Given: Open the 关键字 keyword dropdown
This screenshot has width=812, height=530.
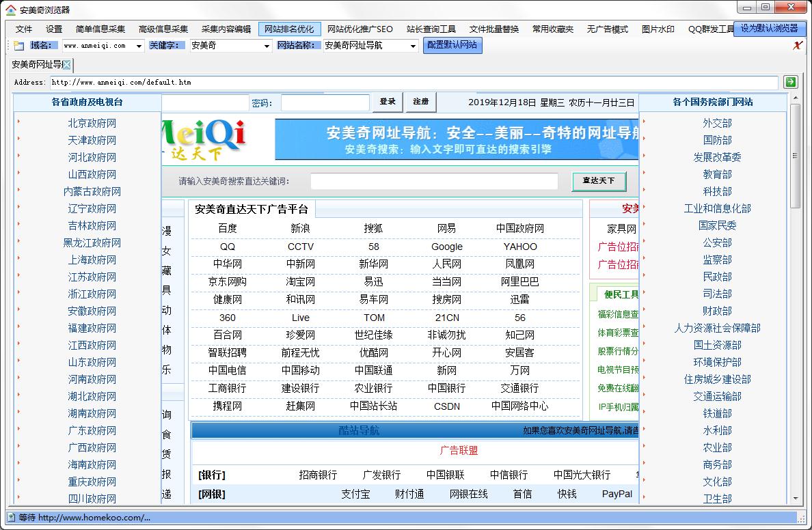Looking at the screenshot, I should click(267, 46).
